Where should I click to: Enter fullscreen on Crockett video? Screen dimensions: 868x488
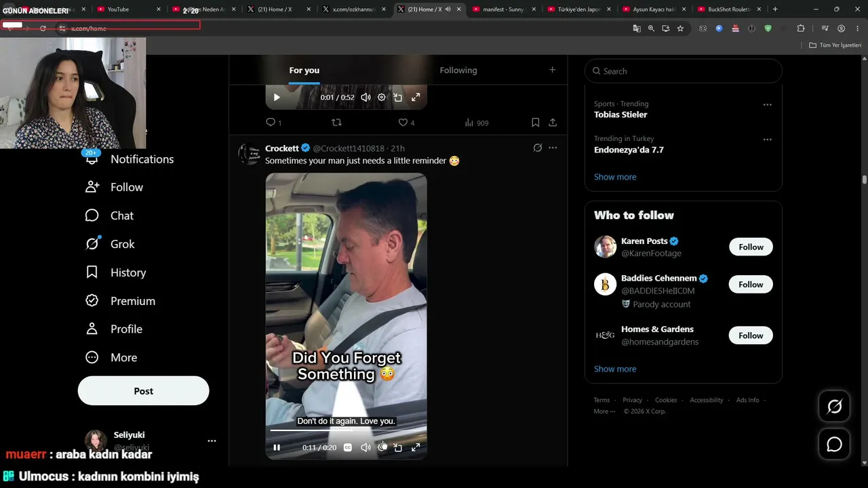[x=416, y=447]
